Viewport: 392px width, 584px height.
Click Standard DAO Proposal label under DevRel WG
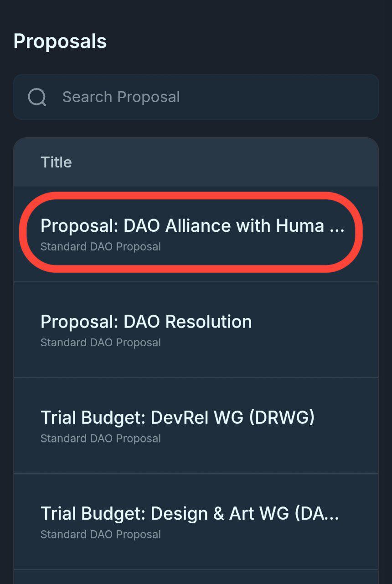100,438
